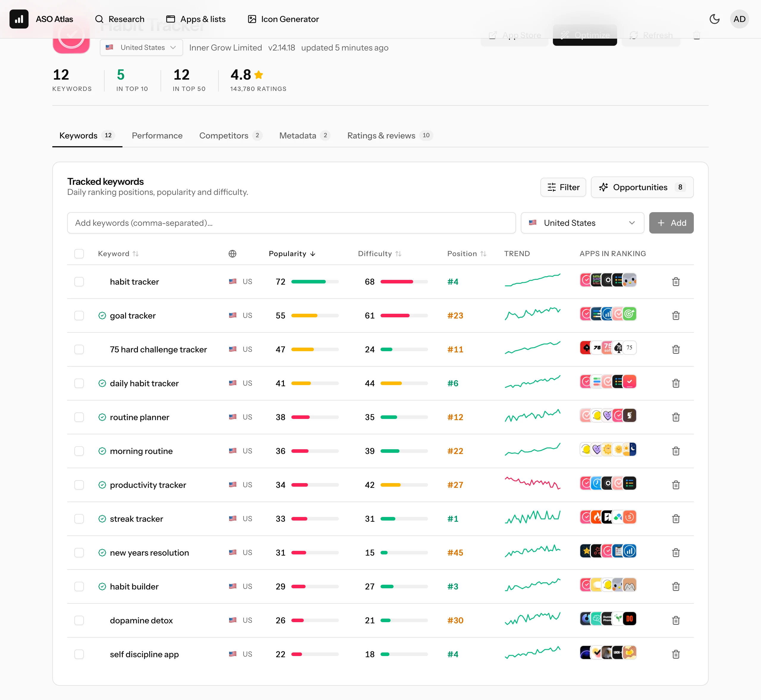Switch to the Competitors tab
The width and height of the screenshot is (761, 700).
(x=230, y=135)
